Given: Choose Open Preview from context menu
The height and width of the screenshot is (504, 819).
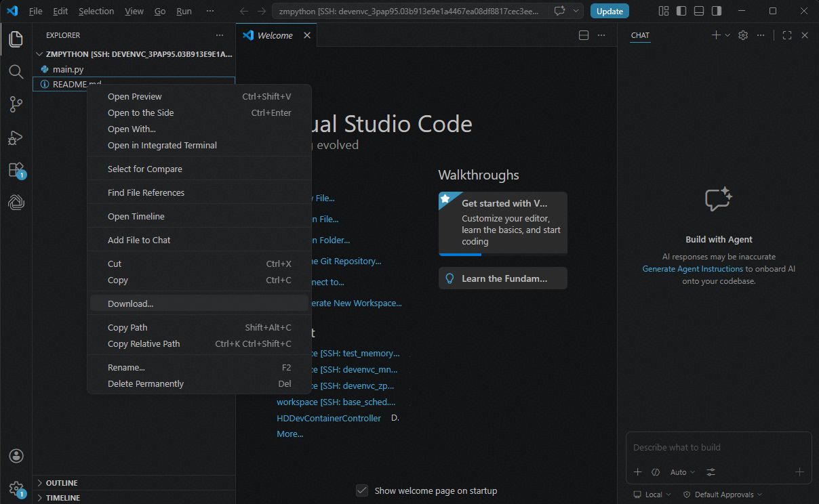Looking at the screenshot, I should point(199,96).
